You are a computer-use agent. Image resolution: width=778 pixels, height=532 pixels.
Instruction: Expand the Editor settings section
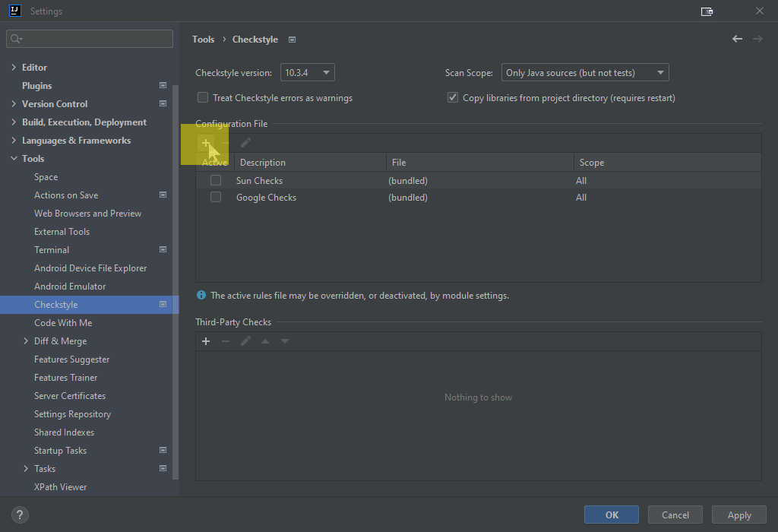tap(14, 67)
